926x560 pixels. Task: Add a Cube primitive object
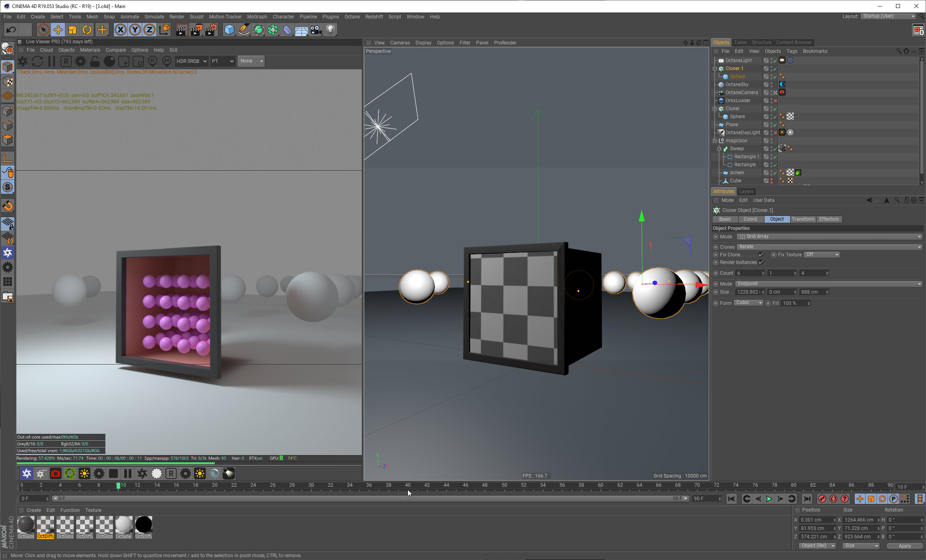(x=229, y=30)
